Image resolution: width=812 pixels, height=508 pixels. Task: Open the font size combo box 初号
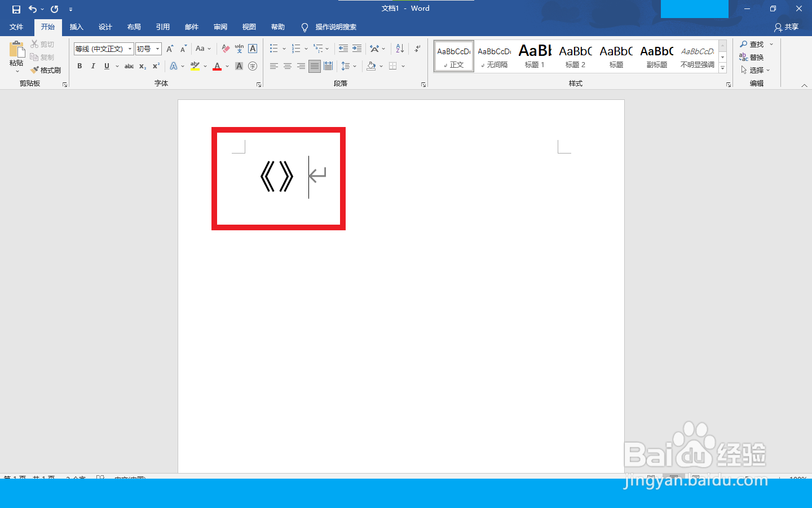click(x=148, y=49)
